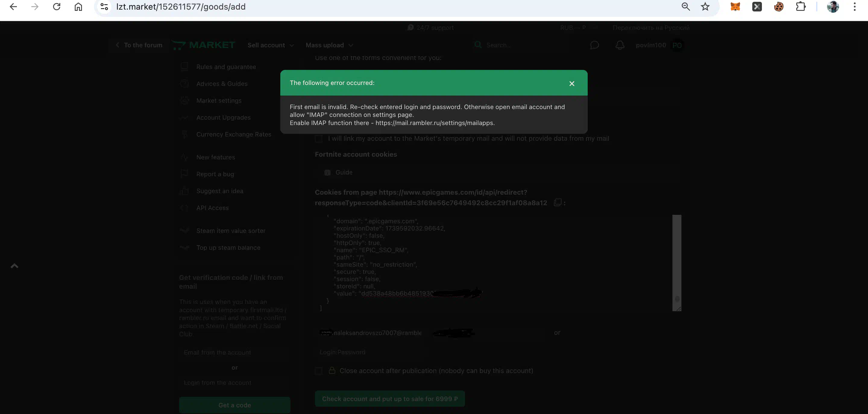
Task: Open Rules and guarantee
Action: pyautogui.click(x=226, y=67)
